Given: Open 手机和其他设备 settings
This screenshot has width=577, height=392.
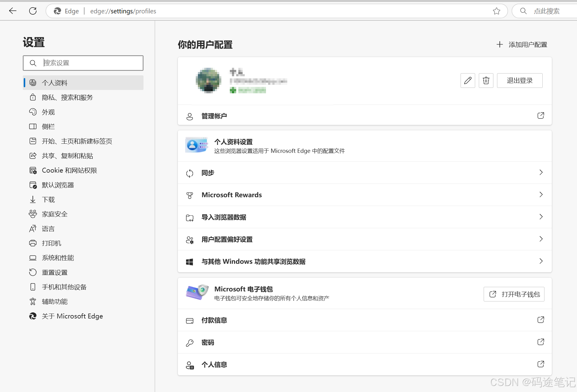Looking at the screenshot, I should click(x=83, y=287).
